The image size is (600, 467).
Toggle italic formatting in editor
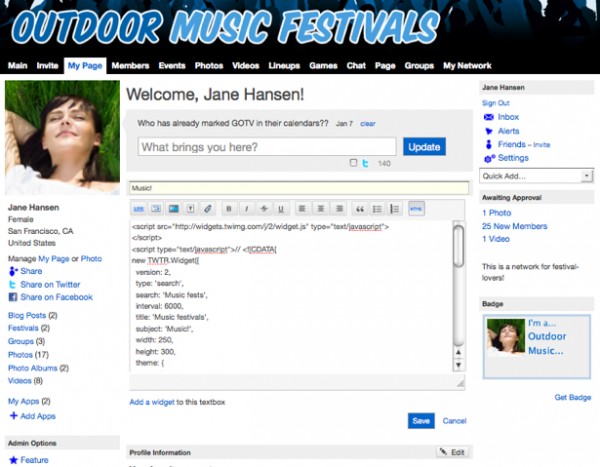point(246,209)
